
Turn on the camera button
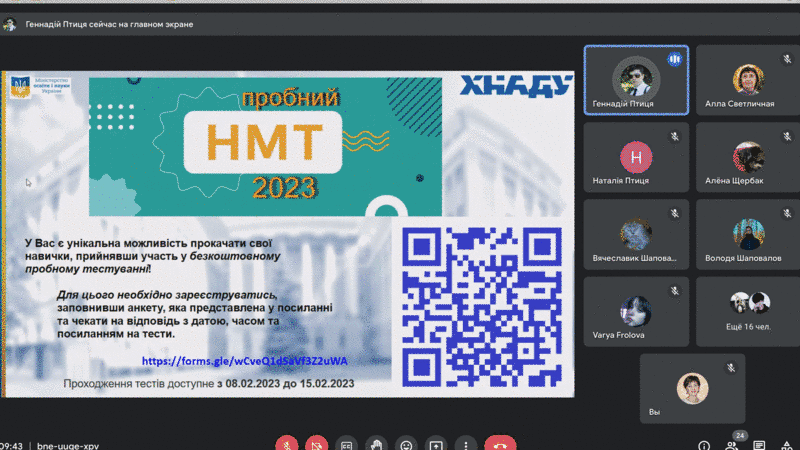316,445
